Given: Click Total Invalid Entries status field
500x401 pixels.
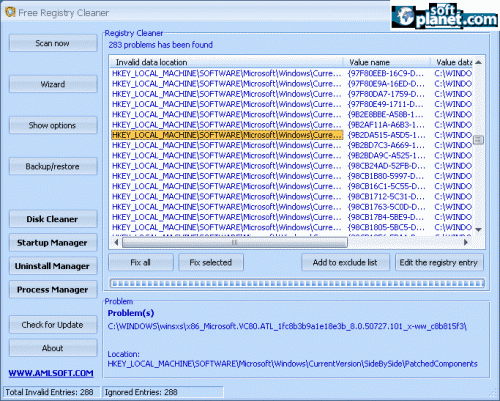Looking at the screenshot, I should (51, 392).
